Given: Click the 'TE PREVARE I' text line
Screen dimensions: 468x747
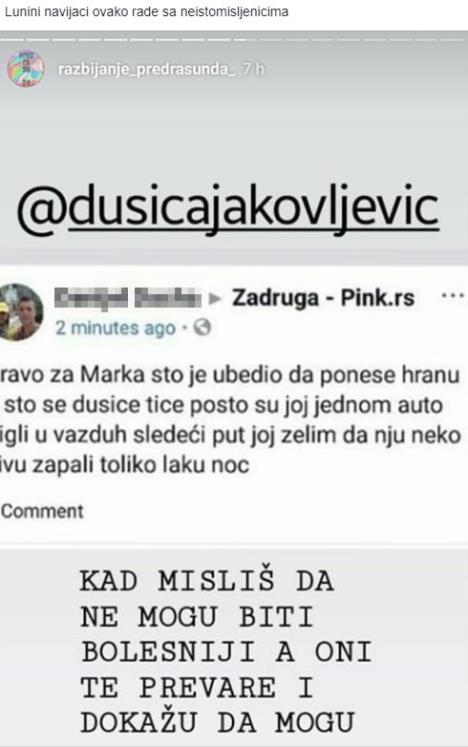Looking at the screenshot, I should 196,687.
